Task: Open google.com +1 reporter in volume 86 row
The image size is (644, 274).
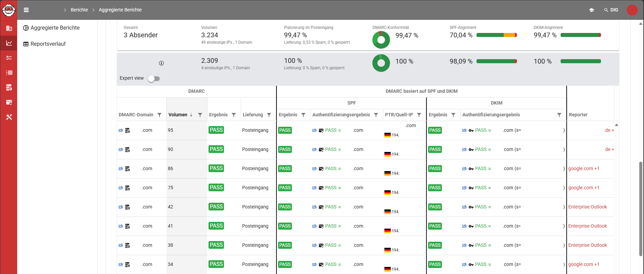Action: 584,168
